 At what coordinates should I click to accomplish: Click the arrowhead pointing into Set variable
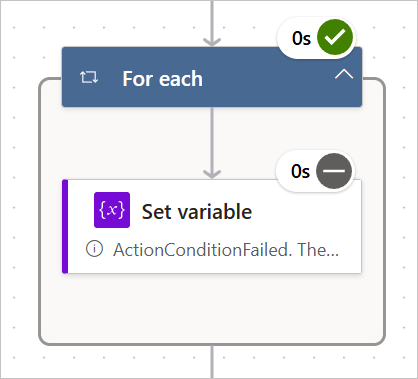click(212, 174)
